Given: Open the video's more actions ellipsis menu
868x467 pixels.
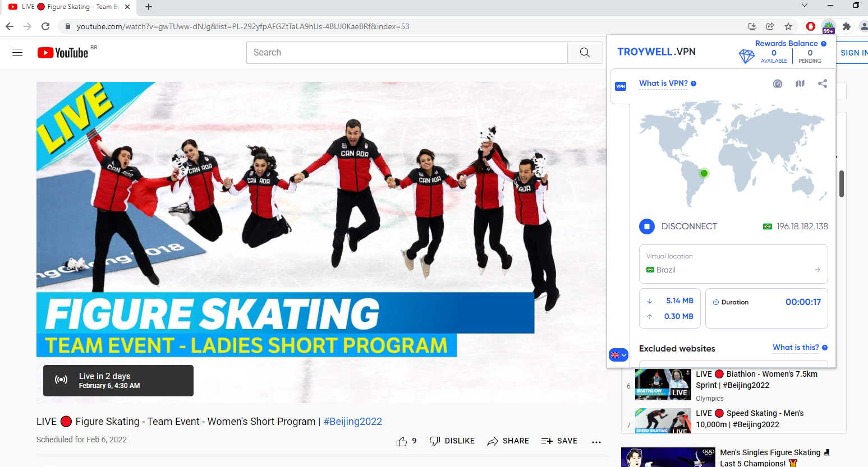Looking at the screenshot, I should coord(596,442).
